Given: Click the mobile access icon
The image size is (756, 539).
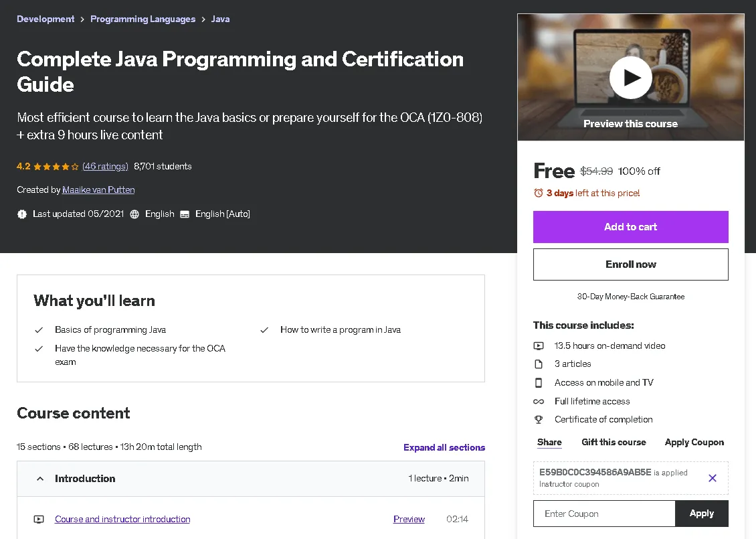Looking at the screenshot, I should pos(539,383).
